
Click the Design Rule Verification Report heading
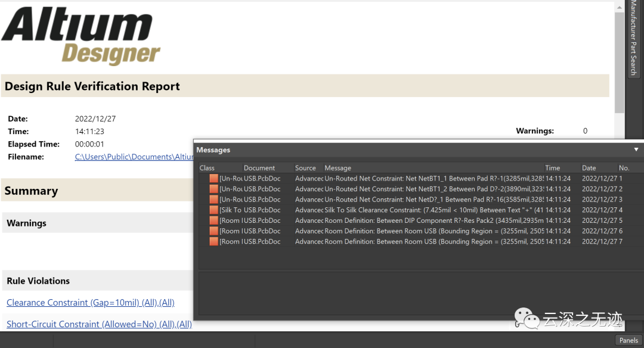(x=92, y=86)
